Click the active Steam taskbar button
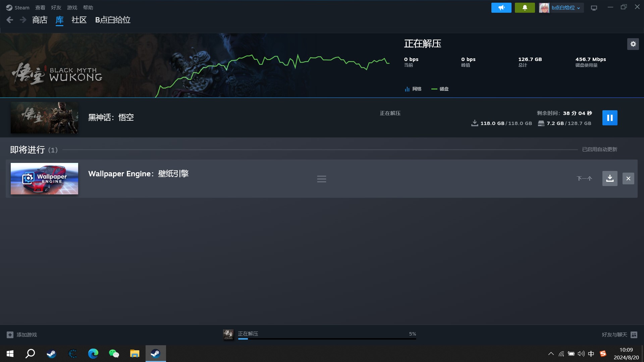The width and height of the screenshot is (644, 362). (x=156, y=354)
